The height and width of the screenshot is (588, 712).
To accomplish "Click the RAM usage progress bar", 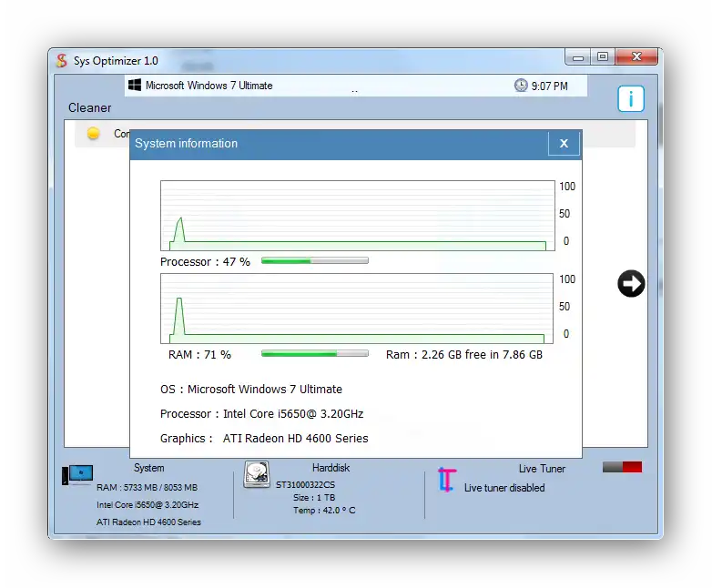I will (x=315, y=354).
